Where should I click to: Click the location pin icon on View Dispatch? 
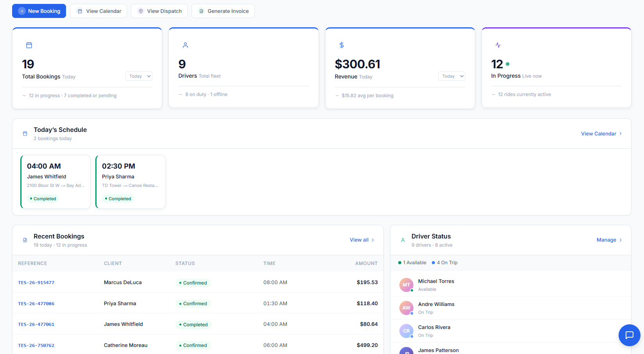(141, 11)
